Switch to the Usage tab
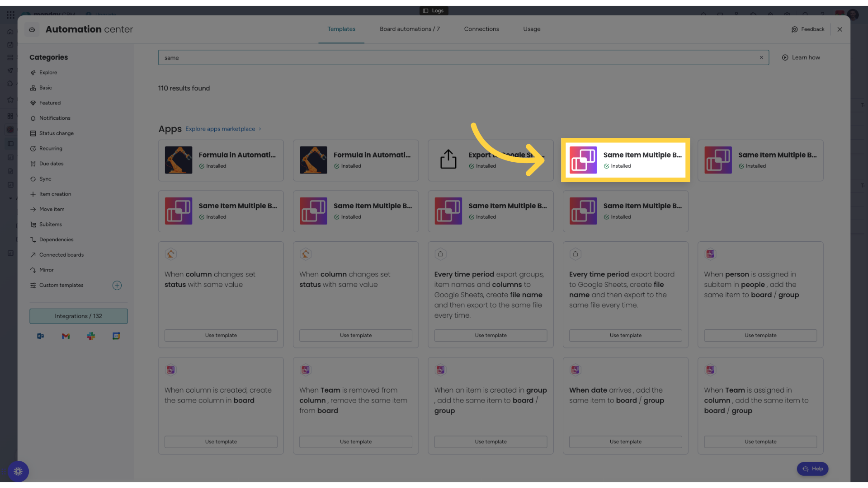Screen dimensions: 868x488 [531, 29]
